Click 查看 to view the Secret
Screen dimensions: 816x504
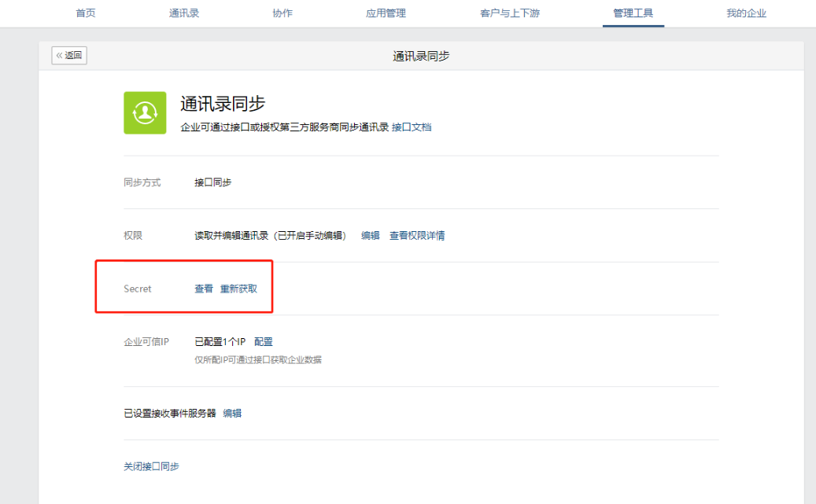coord(204,289)
